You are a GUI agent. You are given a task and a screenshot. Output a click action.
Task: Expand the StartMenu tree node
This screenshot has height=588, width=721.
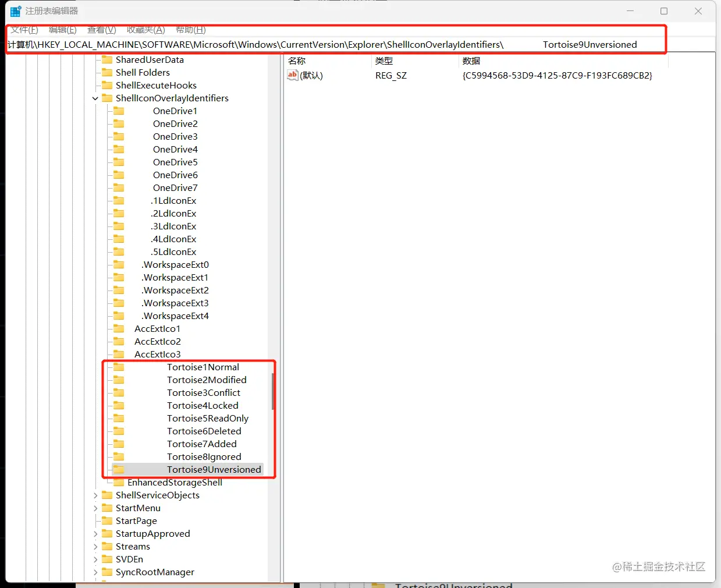point(95,508)
